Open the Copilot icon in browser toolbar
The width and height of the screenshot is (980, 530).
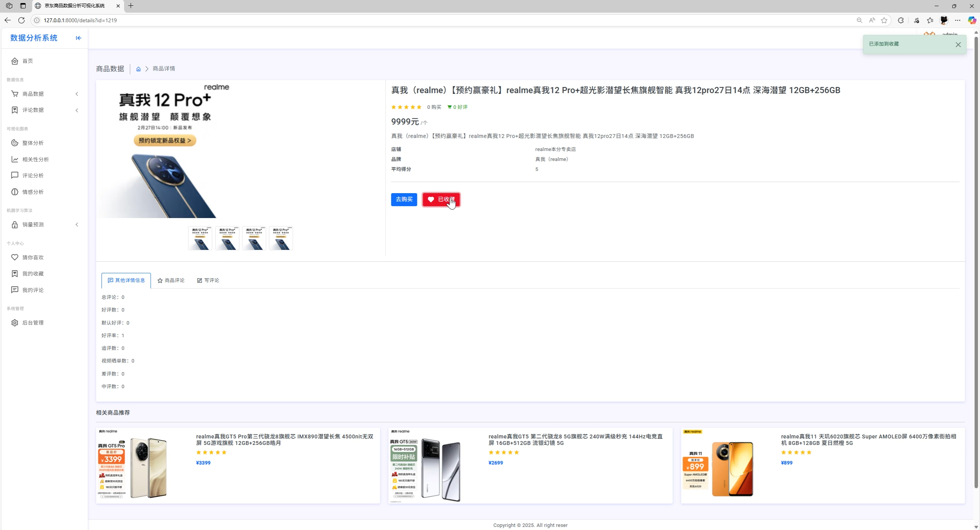972,20
